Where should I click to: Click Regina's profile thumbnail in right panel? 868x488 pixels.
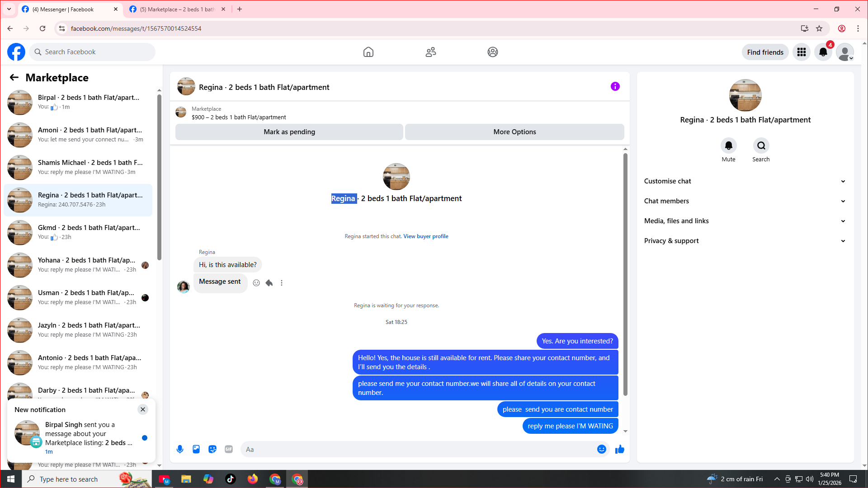click(x=745, y=95)
